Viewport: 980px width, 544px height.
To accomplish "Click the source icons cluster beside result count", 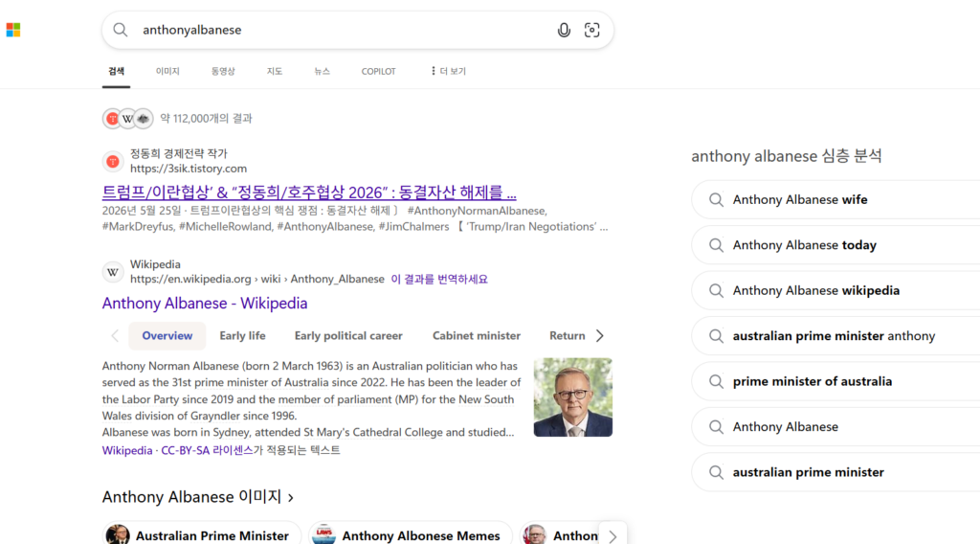I will point(128,118).
